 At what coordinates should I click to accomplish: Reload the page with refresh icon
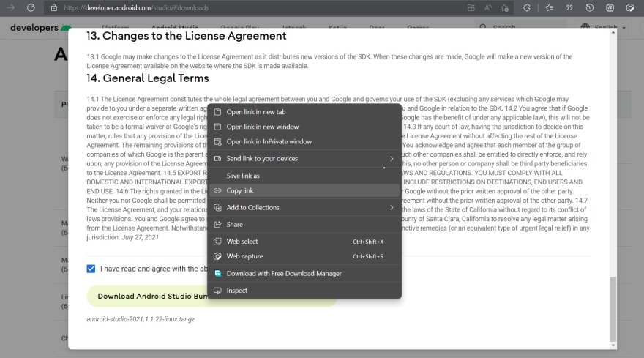31,7
